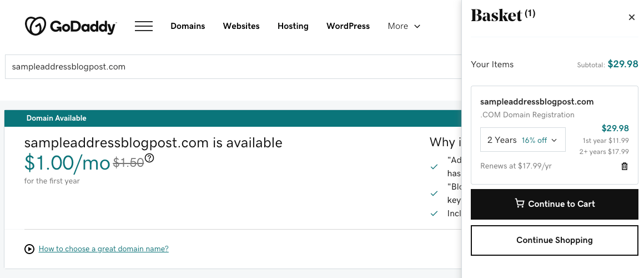Screen dimensions: 644x278
Task: Click the domain search input field
Action: pos(233,67)
